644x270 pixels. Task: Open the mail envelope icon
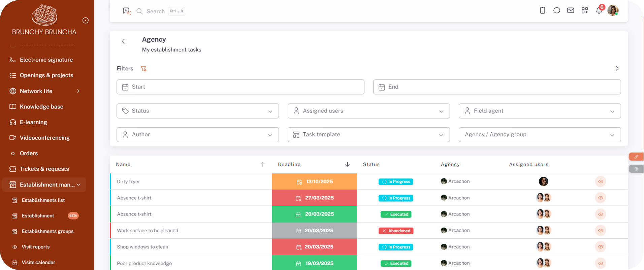(x=571, y=10)
